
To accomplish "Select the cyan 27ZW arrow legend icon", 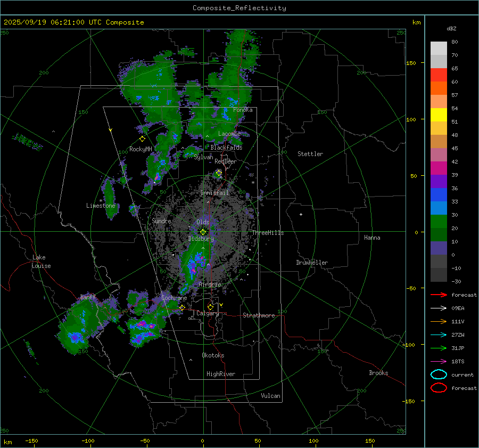I will coord(438,335).
